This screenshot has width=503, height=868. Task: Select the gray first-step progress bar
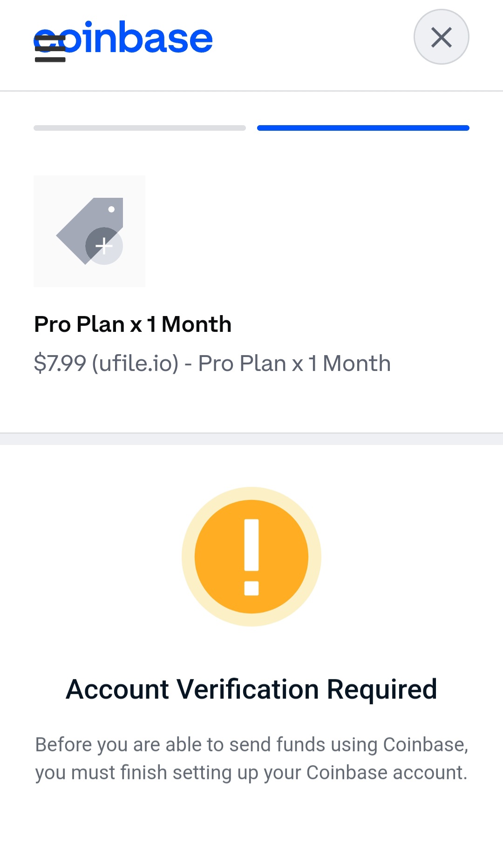coord(140,128)
